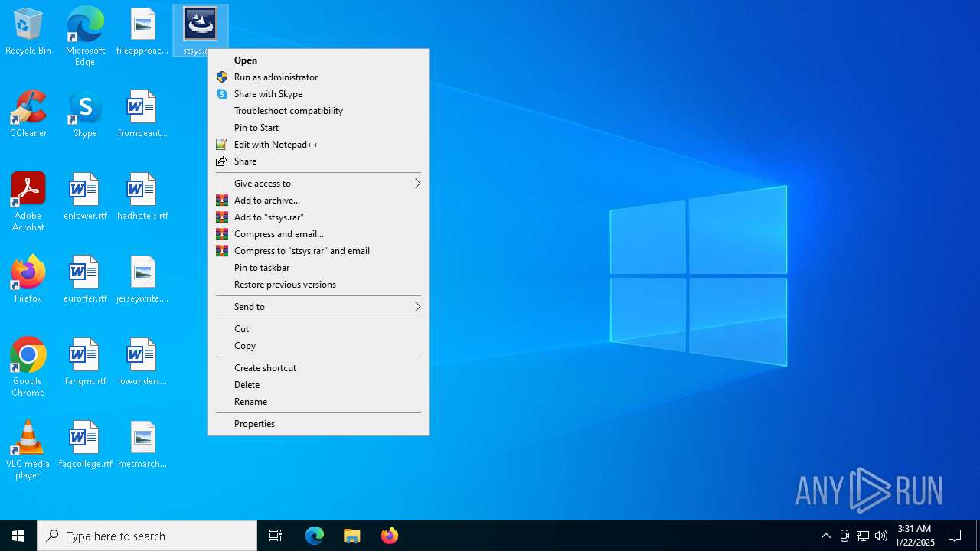The image size is (980, 551).
Task: Choose Restore previous versions
Action: pos(318,285)
